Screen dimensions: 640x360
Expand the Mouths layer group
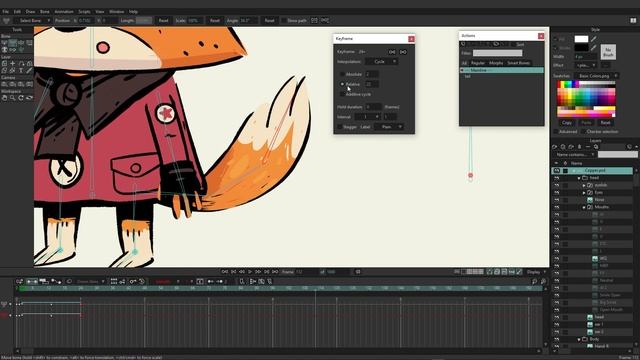[x=584, y=207]
